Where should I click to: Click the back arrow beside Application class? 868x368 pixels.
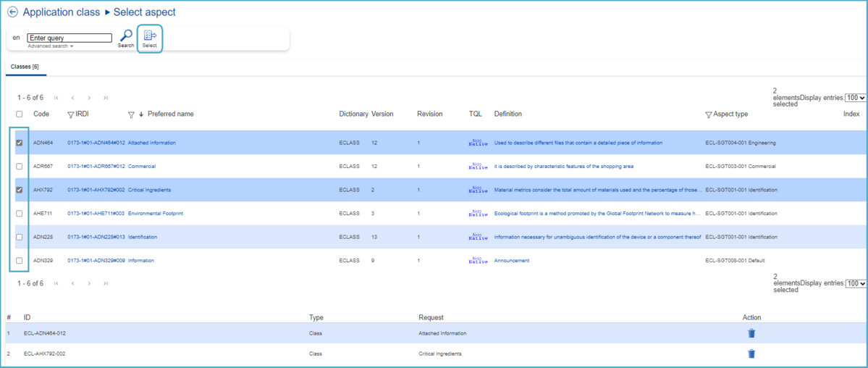click(12, 12)
